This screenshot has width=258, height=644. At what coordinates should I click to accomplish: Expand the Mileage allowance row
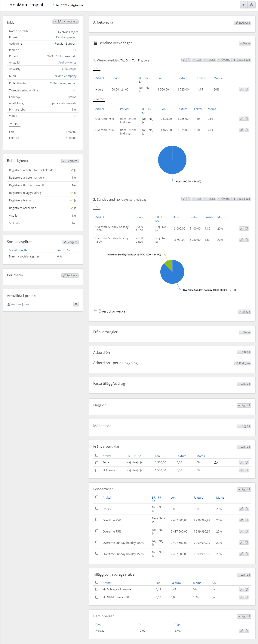point(104,589)
